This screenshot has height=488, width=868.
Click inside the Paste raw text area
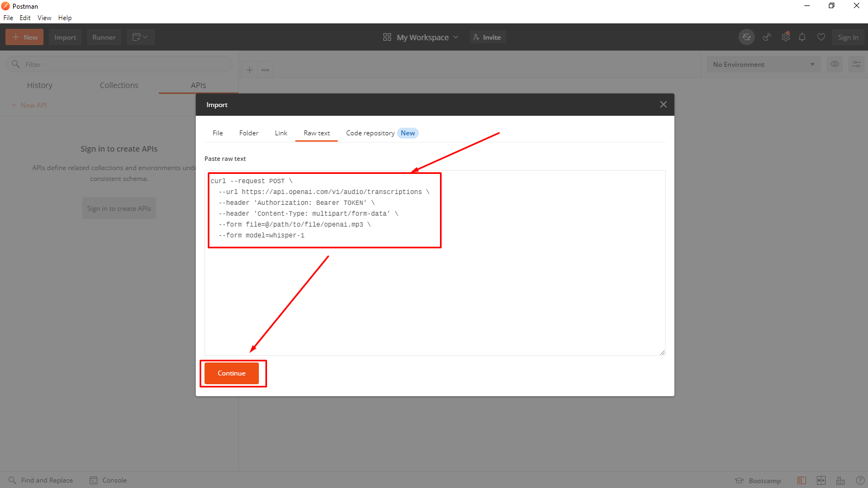click(435, 263)
